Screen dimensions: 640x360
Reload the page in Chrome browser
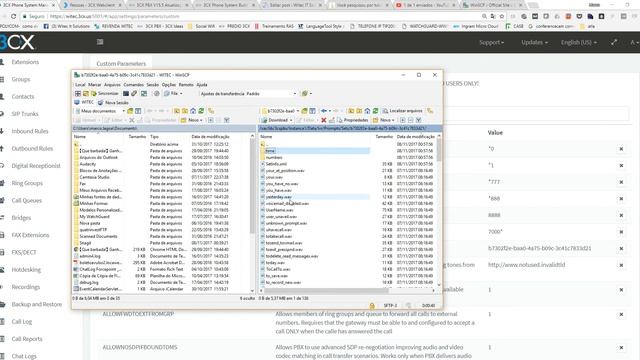pyautogui.click(x=13, y=16)
